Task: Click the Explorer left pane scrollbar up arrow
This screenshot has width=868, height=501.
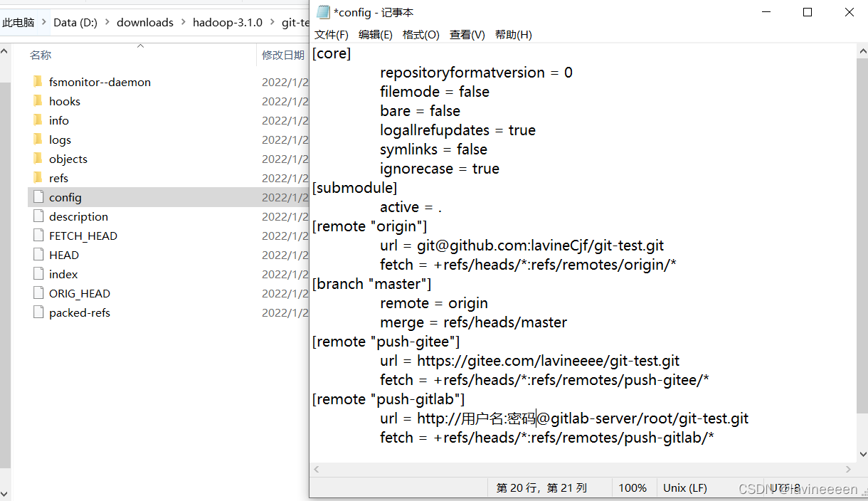Action: tap(5, 51)
